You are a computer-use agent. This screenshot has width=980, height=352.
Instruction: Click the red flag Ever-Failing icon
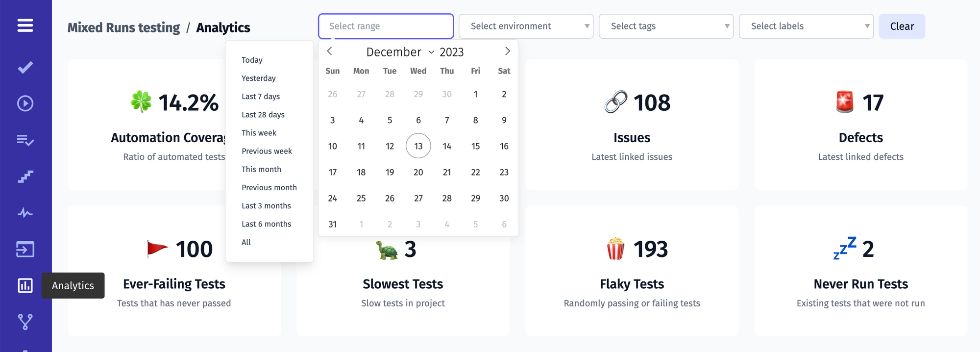pyautogui.click(x=157, y=249)
